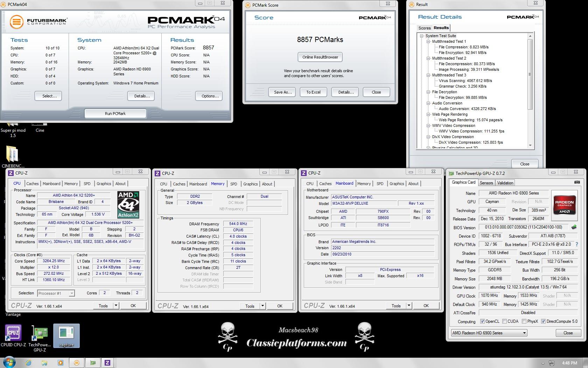Open Graphics tab in CPU-Z Memory window
Image resolution: width=588 pixels, height=368 pixels.
point(251,184)
